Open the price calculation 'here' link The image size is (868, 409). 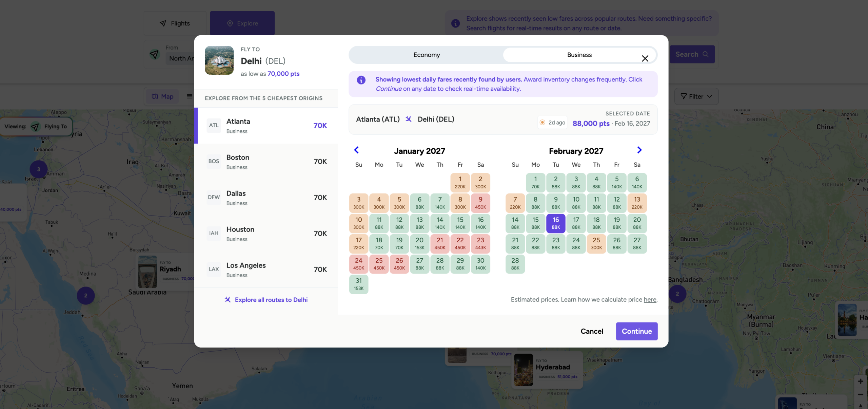650,300
